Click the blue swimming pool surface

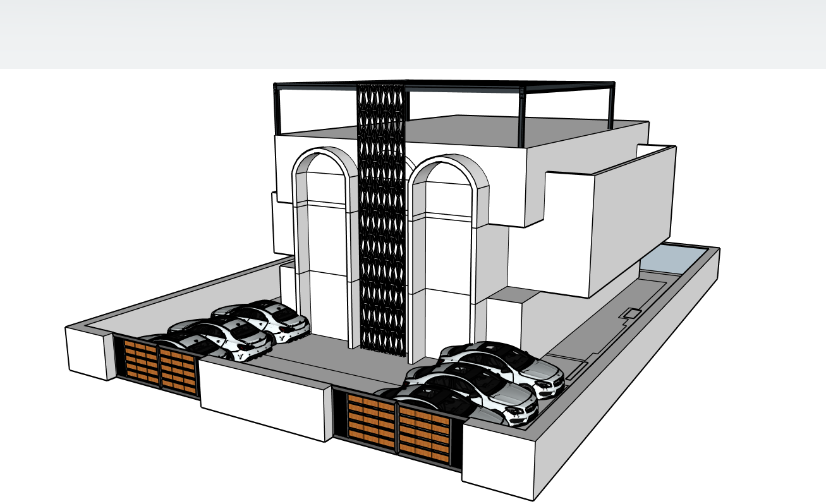click(x=672, y=259)
